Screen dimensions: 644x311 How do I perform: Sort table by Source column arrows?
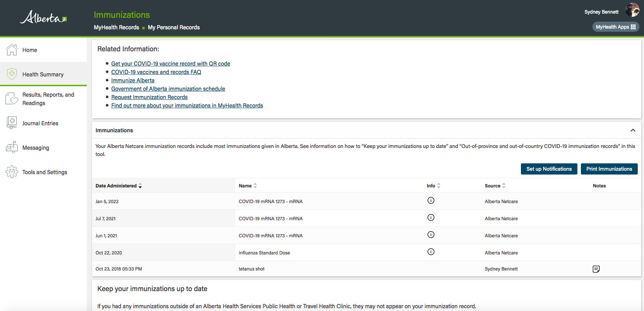click(504, 186)
